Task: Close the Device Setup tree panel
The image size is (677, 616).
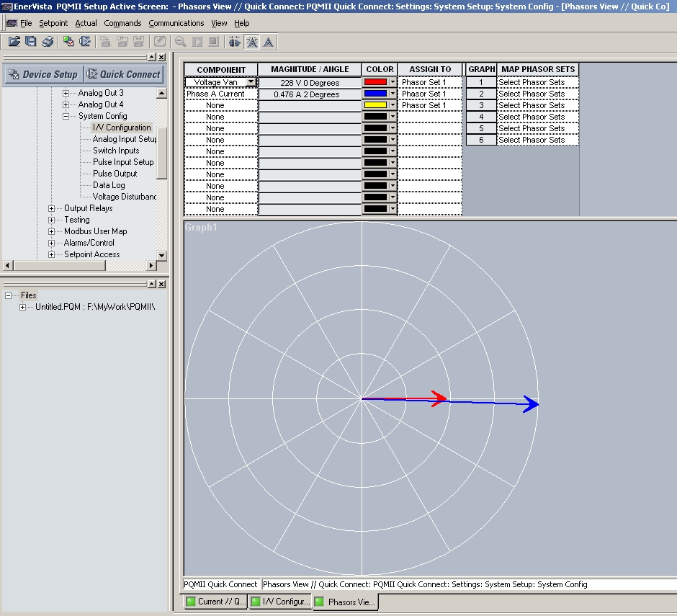Action: (x=161, y=57)
